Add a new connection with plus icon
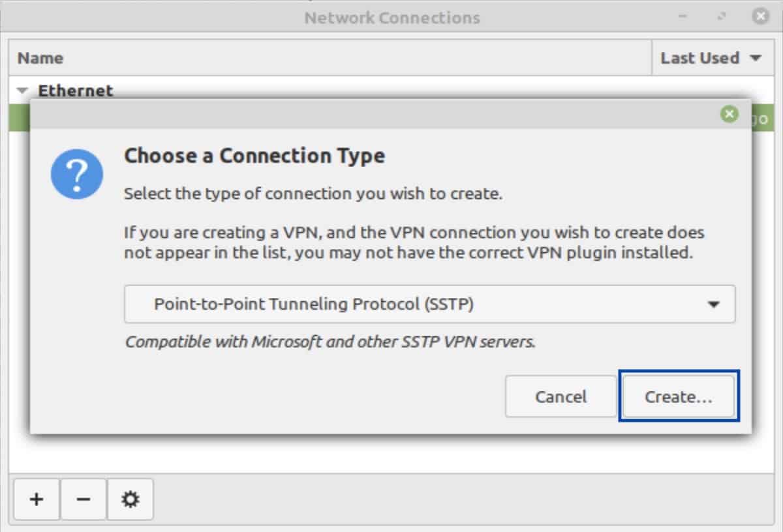The width and height of the screenshot is (783, 532). pos(37,499)
